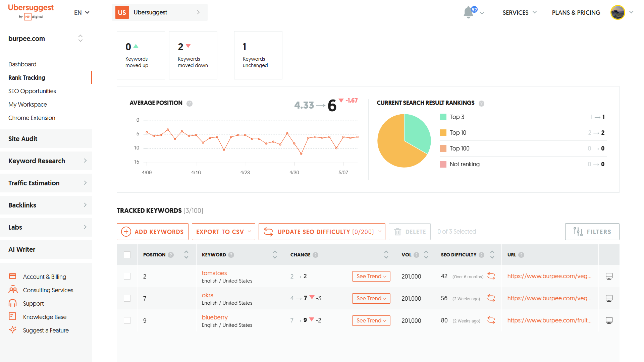644x362 pixels.
Task: Click the Consulting Services people icon
Action: click(x=13, y=290)
